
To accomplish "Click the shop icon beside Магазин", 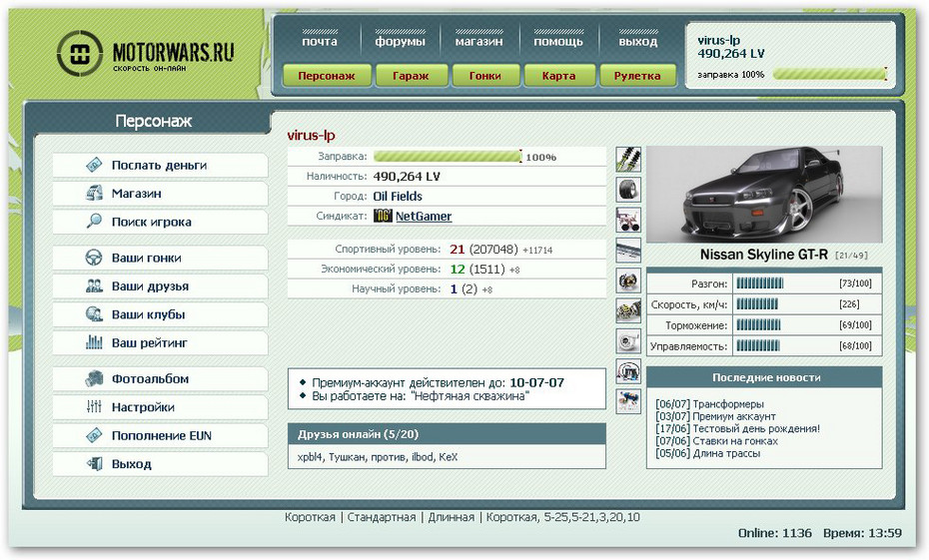I will pos(94,193).
